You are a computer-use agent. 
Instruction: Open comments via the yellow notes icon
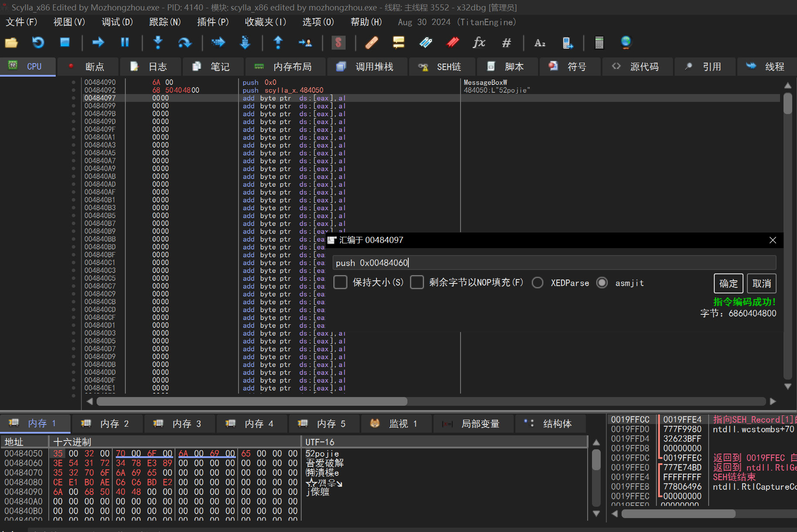point(399,42)
